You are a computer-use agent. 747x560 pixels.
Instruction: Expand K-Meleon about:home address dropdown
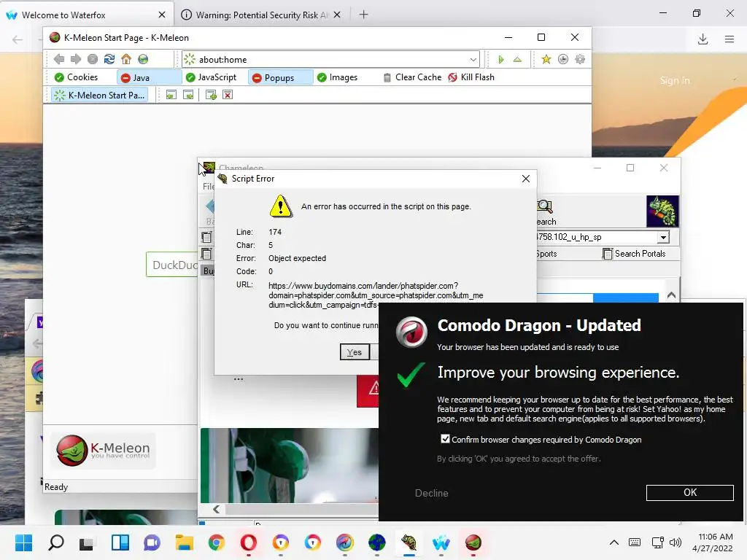click(x=473, y=60)
